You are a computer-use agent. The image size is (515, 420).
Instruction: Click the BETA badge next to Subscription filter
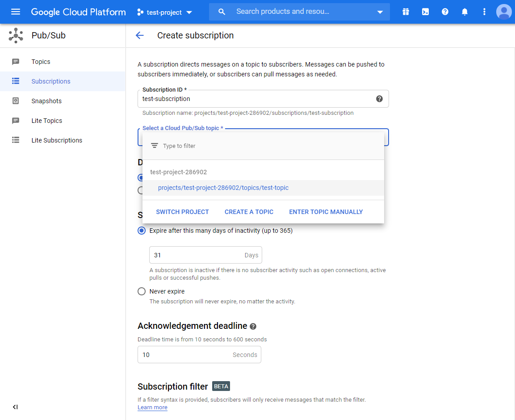(221, 386)
